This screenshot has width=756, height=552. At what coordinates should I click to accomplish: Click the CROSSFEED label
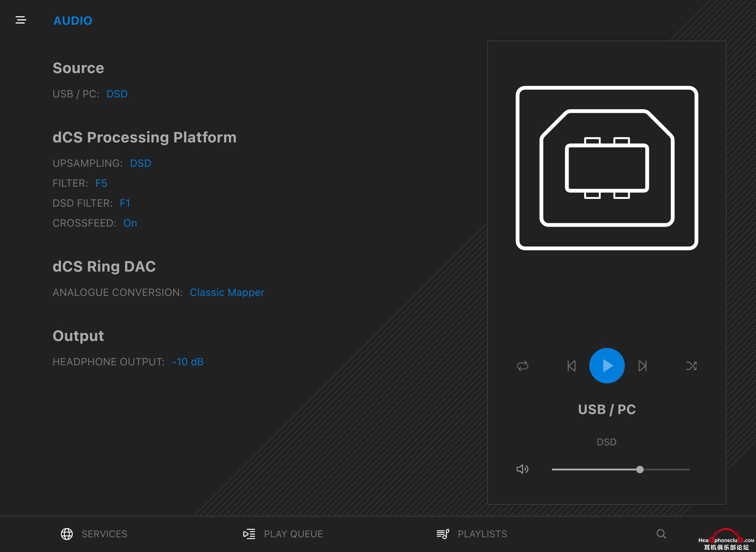pyautogui.click(x=84, y=223)
